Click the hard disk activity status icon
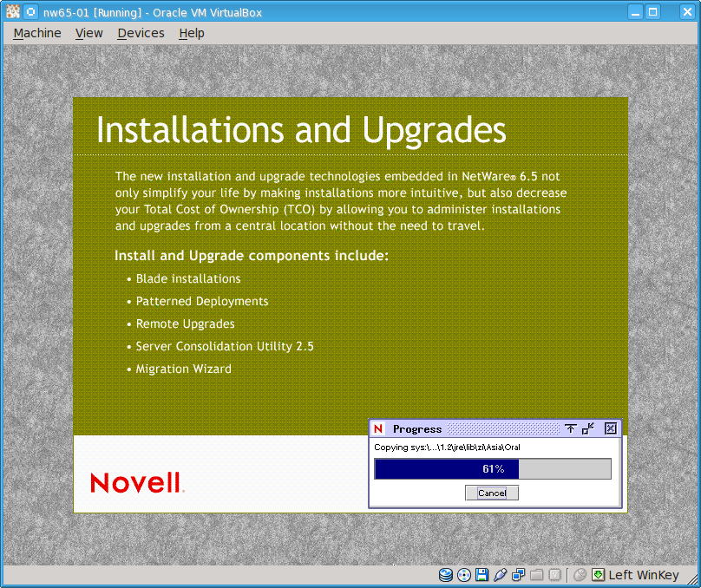 click(x=446, y=575)
